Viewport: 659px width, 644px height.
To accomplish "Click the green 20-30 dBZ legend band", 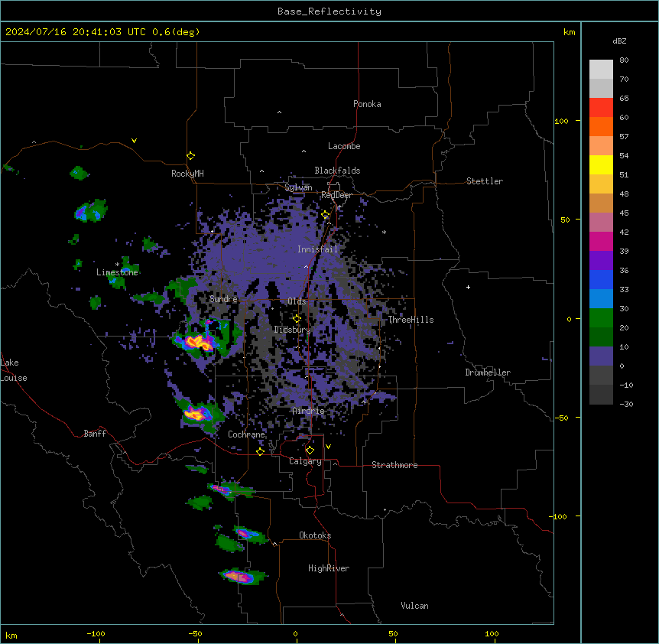I will (x=601, y=318).
